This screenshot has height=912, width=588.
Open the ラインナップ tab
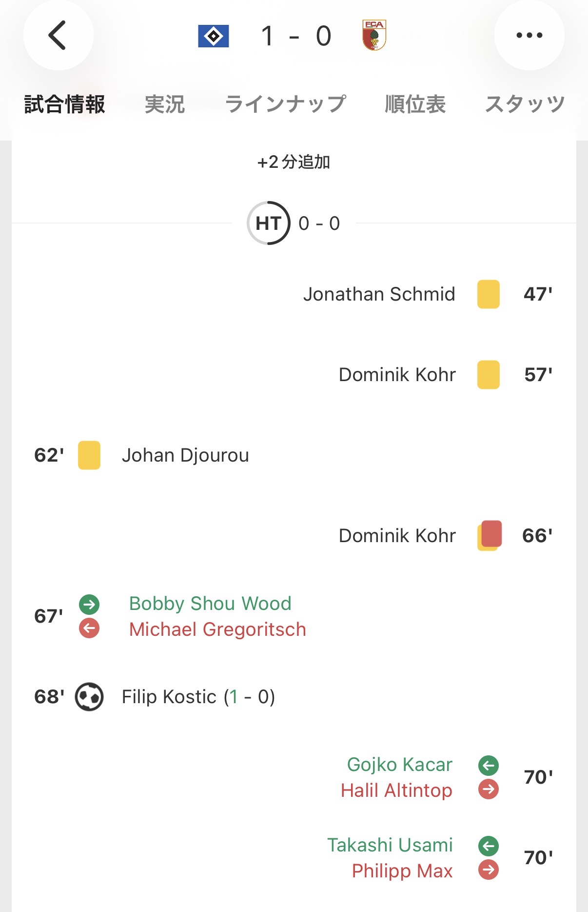[x=285, y=104]
